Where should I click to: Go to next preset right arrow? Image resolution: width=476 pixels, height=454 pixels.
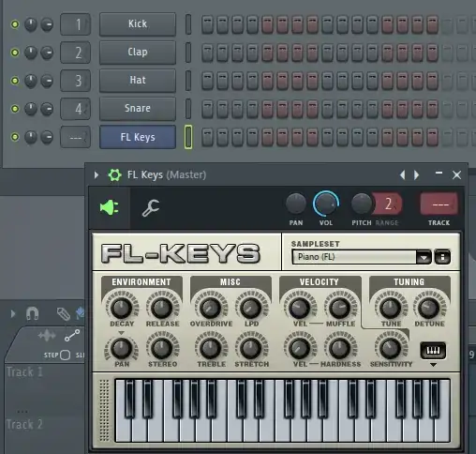pos(416,174)
